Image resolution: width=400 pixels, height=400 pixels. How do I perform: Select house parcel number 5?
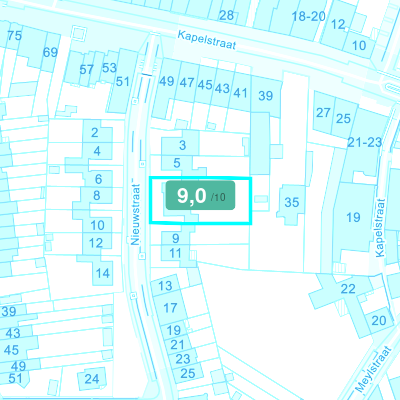pyautogui.click(x=177, y=163)
